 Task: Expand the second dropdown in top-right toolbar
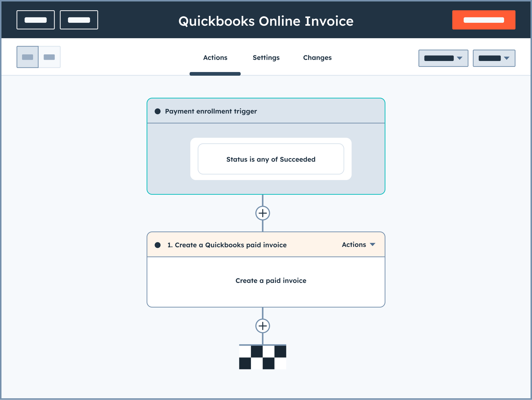[x=494, y=58]
